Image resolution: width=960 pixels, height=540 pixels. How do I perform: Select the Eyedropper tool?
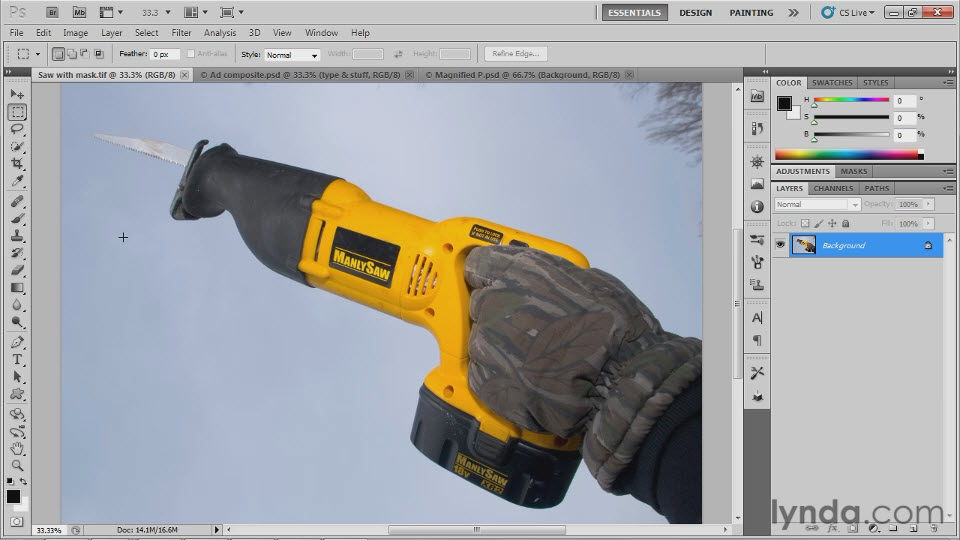(17, 181)
